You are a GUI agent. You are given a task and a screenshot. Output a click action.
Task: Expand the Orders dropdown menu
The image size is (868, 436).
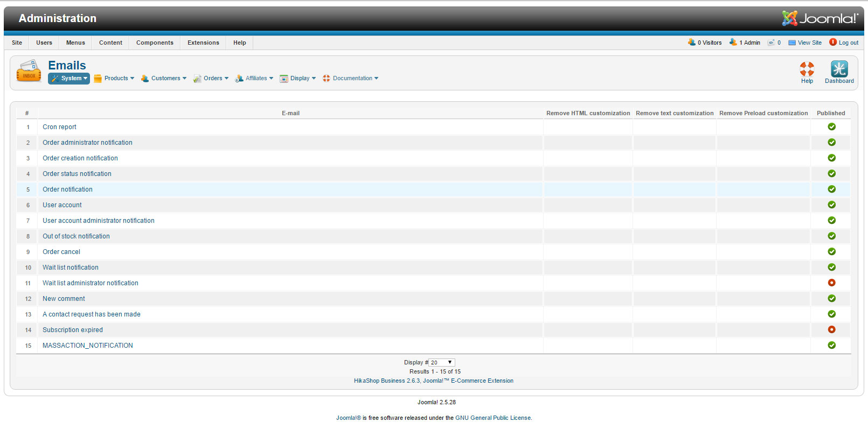pyautogui.click(x=211, y=79)
